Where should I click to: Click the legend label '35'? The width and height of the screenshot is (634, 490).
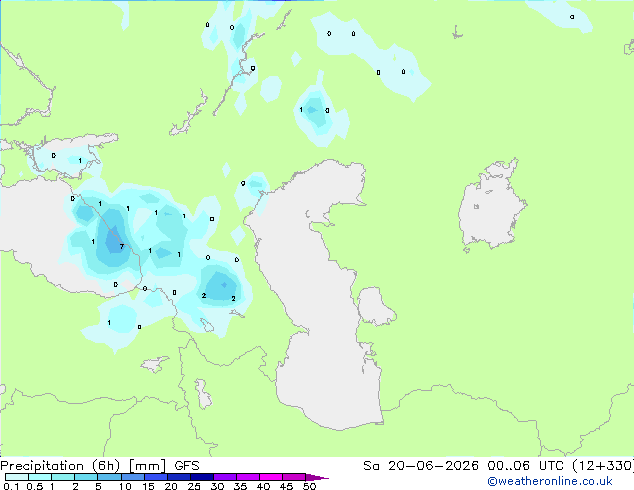(240, 486)
